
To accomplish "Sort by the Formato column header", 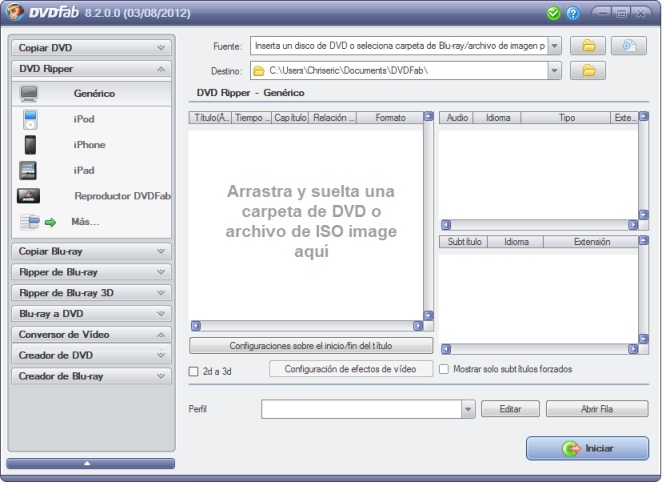I will pos(390,118).
